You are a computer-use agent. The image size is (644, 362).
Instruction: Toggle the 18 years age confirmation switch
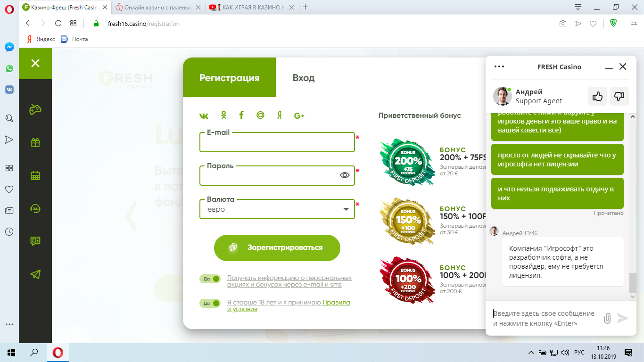[x=210, y=304]
